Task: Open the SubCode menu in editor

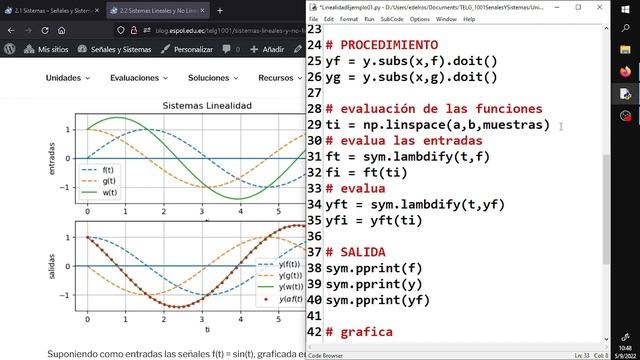Action: click(392, 19)
